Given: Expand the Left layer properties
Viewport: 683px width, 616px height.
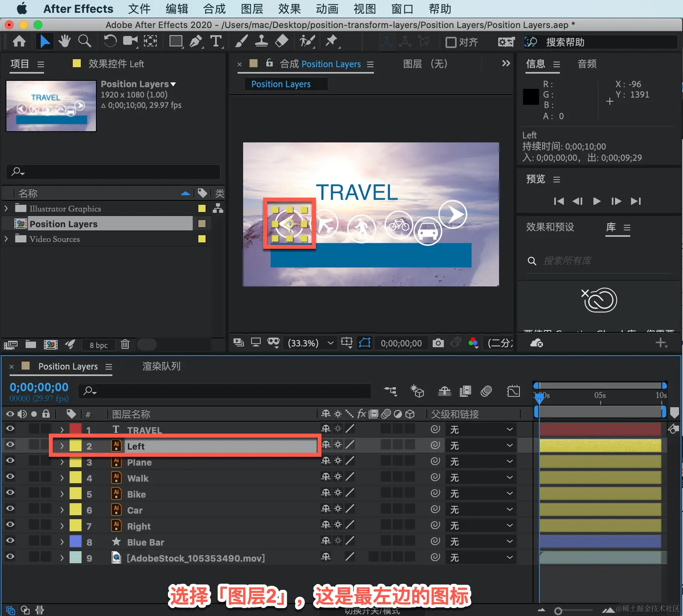Looking at the screenshot, I should coord(62,446).
